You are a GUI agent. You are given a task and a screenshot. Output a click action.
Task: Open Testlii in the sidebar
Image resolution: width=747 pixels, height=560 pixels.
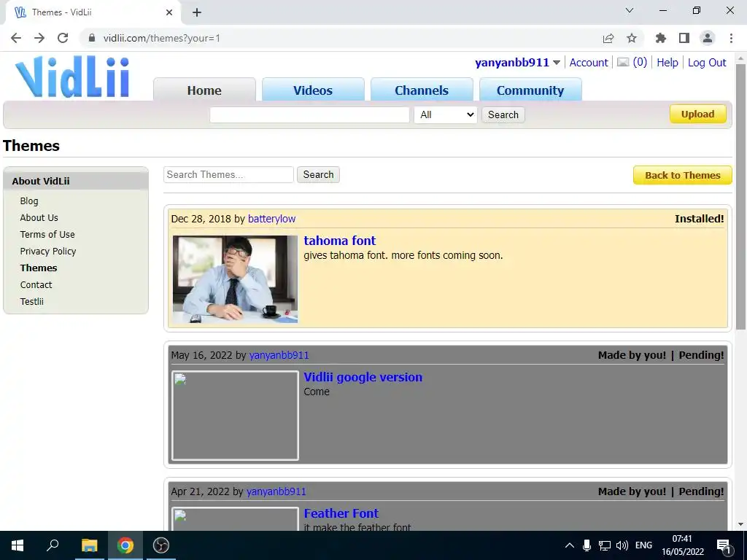31,301
